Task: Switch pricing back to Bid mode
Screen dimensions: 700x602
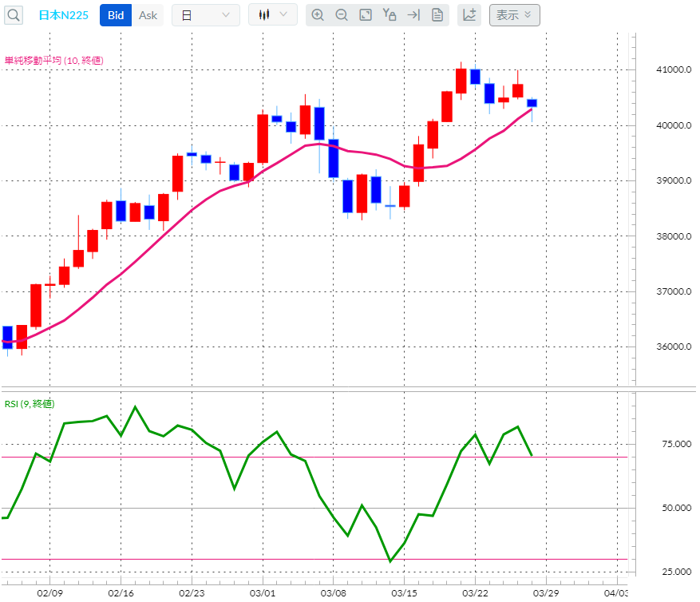Action: point(115,14)
